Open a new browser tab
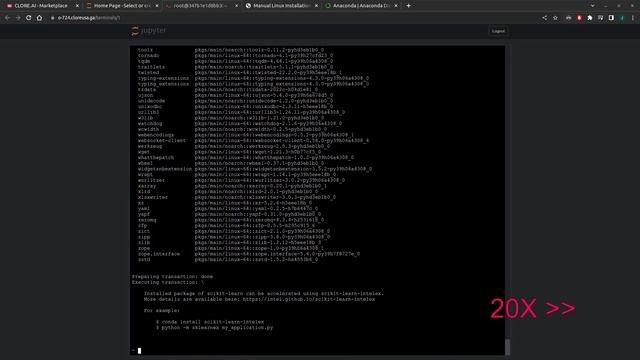The width and height of the screenshot is (640, 360). [x=408, y=6]
